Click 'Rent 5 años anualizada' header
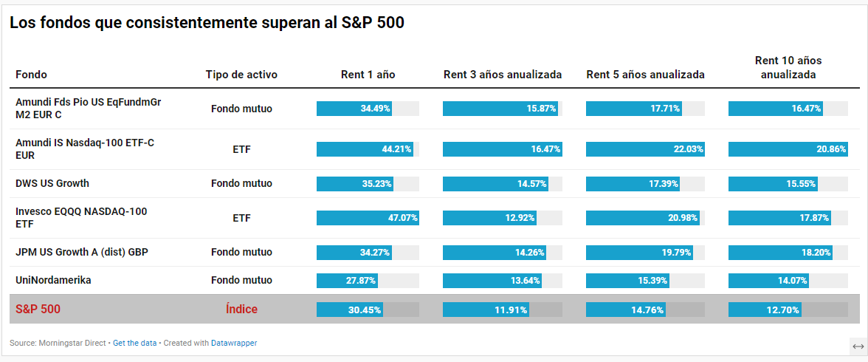This screenshot has width=868, height=362. point(645,75)
